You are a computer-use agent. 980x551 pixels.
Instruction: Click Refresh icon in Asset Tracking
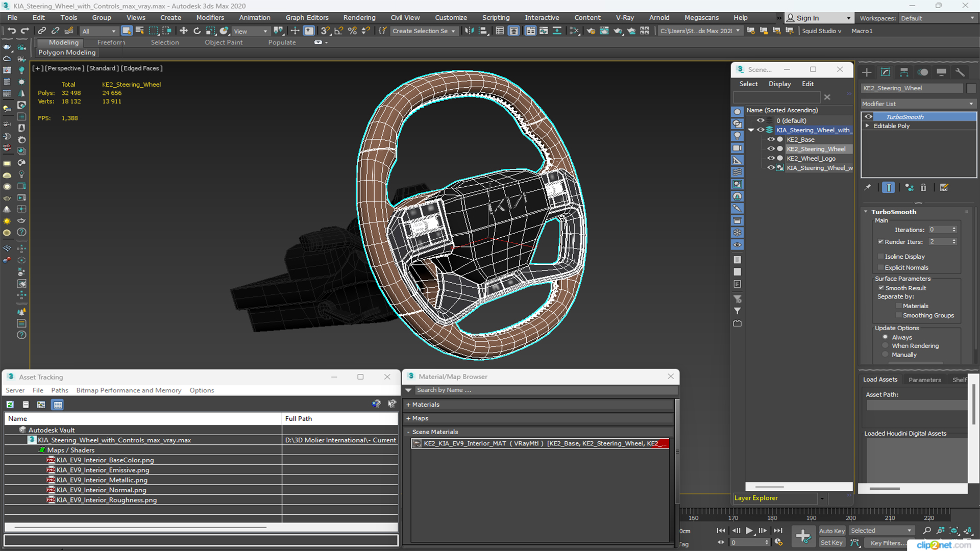point(10,405)
